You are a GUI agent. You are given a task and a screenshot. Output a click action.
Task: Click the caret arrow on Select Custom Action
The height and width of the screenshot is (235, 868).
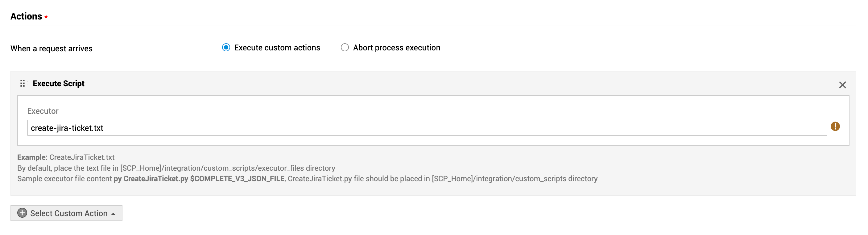pyautogui.click(x=113, y=214)
